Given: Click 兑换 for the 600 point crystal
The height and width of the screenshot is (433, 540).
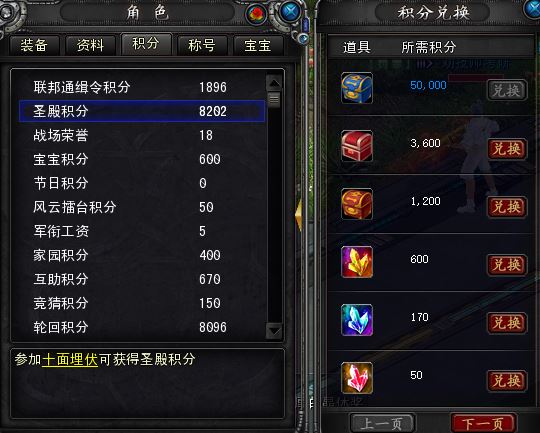Looking at the screenshot, I should [x=507, y=265].
